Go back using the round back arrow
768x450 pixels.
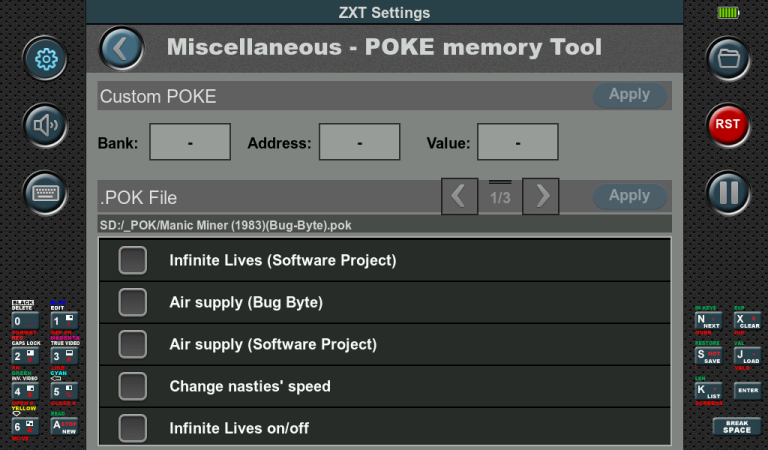121,48
